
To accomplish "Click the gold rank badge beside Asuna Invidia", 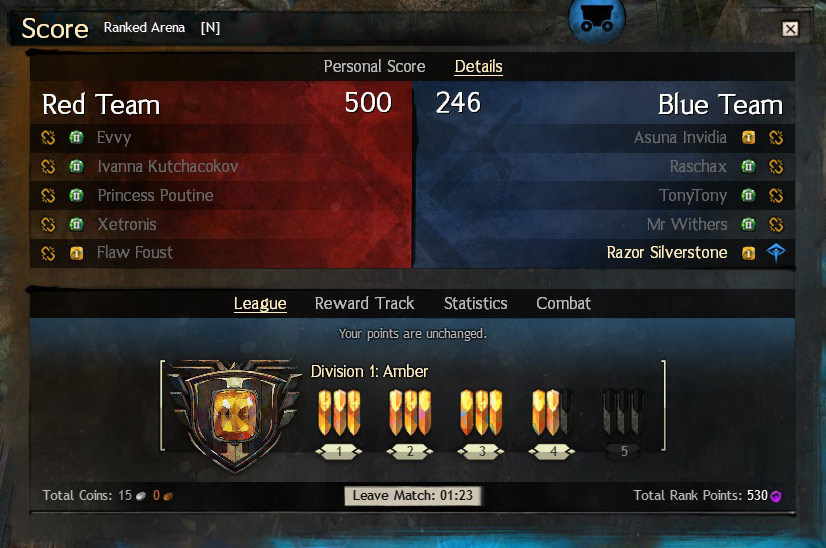I will point(749,138).
